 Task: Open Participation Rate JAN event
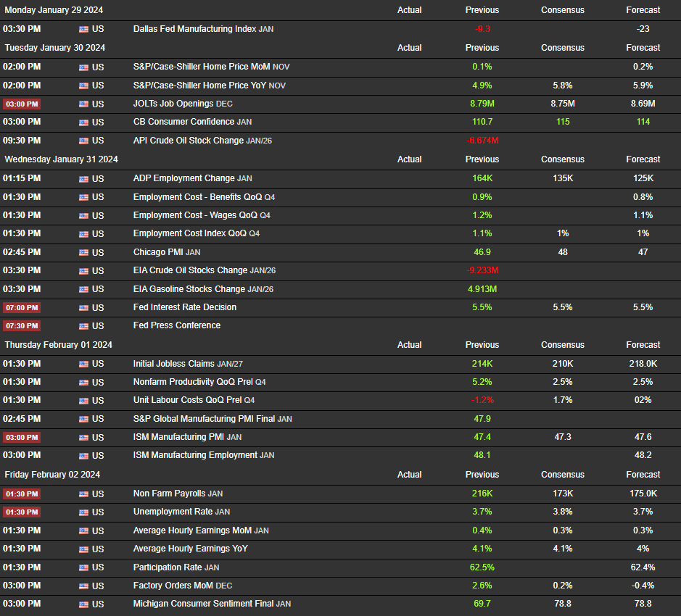click(x=176, y=567)
